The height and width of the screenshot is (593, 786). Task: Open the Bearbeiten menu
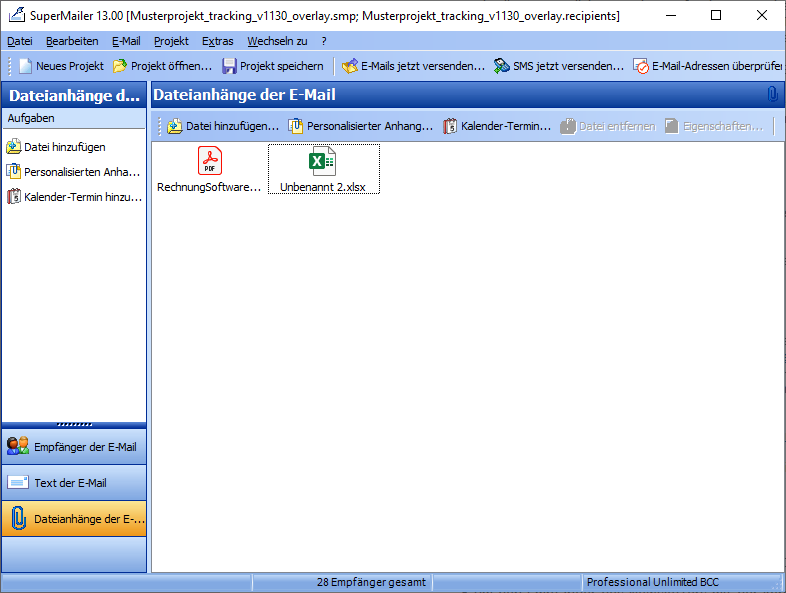[72, 41]
